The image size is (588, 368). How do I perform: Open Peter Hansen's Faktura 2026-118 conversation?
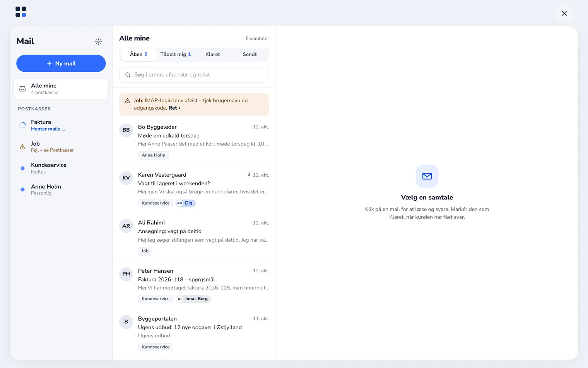(194, 285)
